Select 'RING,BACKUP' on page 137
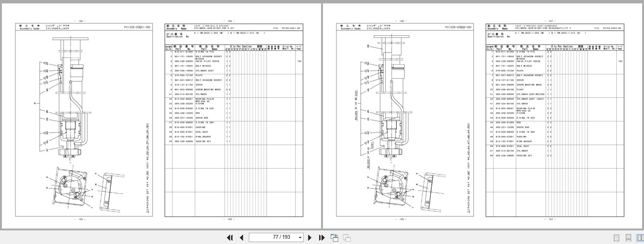 click(524, 142)
